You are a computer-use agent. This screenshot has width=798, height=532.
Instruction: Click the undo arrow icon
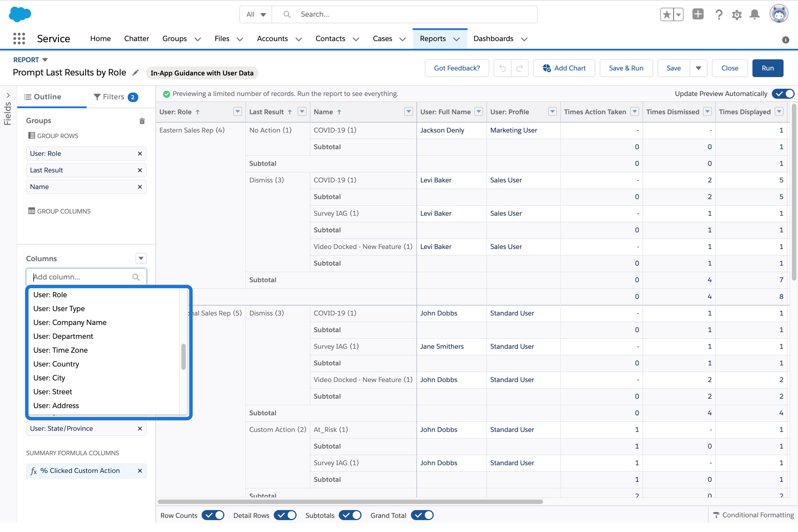tap(502, 68)
